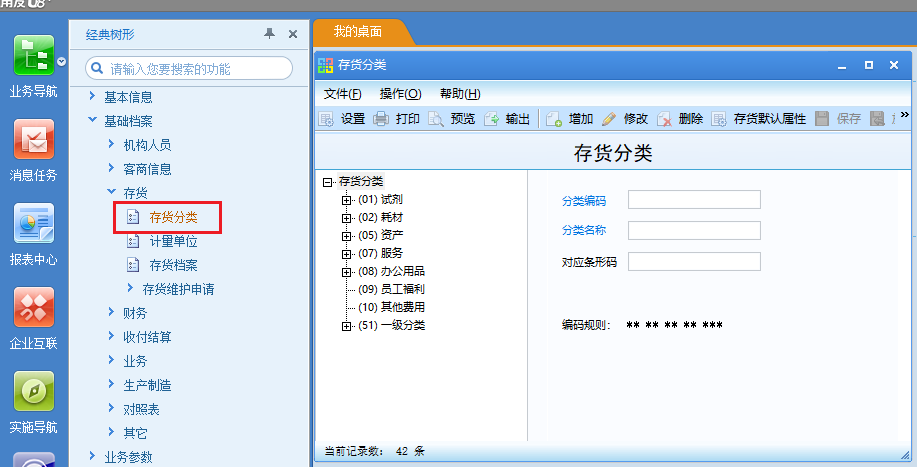Open the 消息任务 sidebar icon
The width and height of the screenshot is (917, 467).
[x=33, y=140]
